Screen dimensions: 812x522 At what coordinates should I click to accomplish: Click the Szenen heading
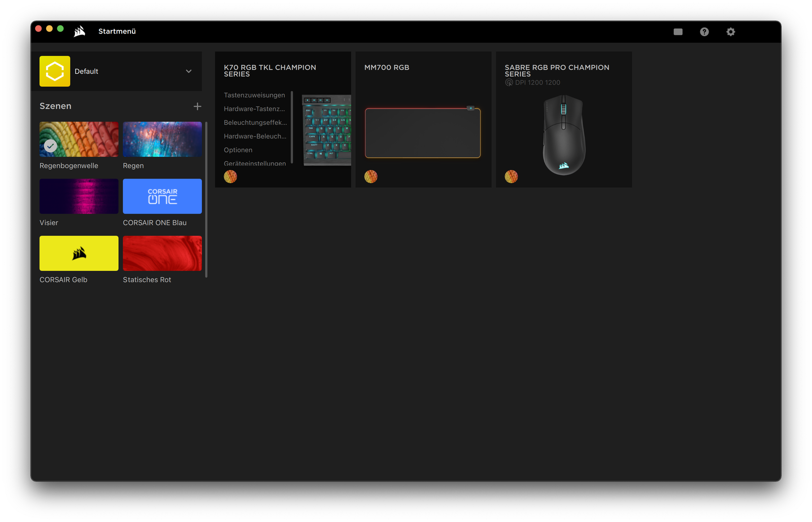tap(55, 106)
